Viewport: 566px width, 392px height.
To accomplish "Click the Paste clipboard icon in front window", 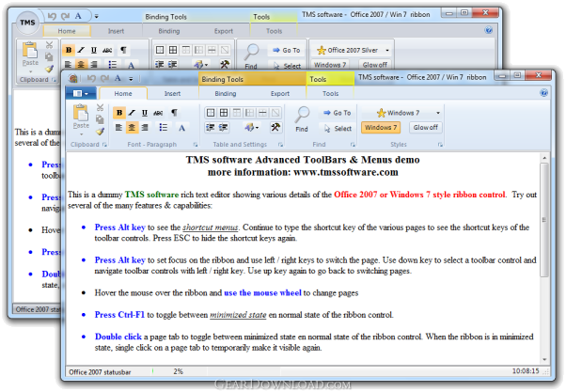I will click(x=81, y=112).
